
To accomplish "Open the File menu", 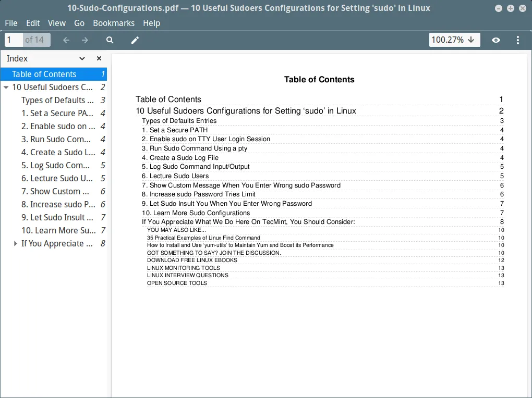I will tap(10, 23).
